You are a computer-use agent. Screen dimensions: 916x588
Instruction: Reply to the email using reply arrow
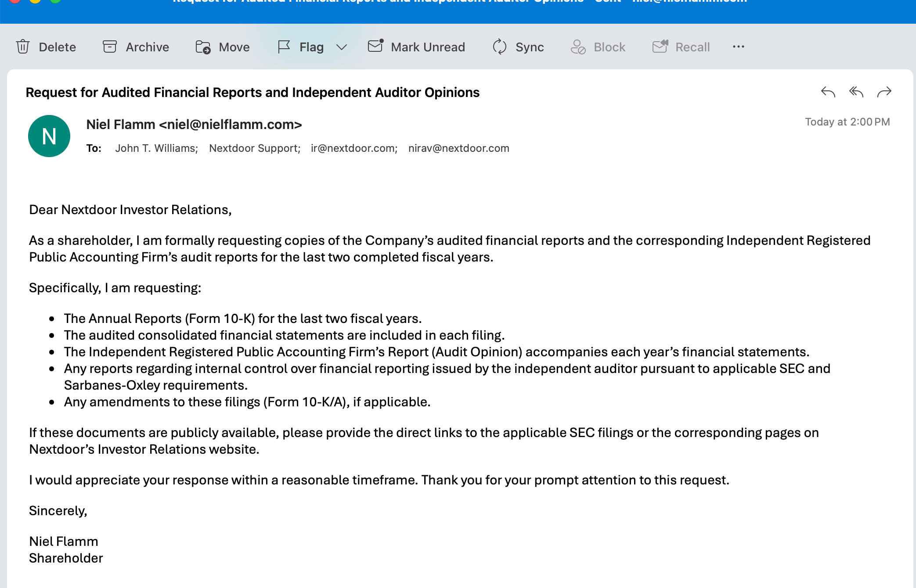click(828, 92)
